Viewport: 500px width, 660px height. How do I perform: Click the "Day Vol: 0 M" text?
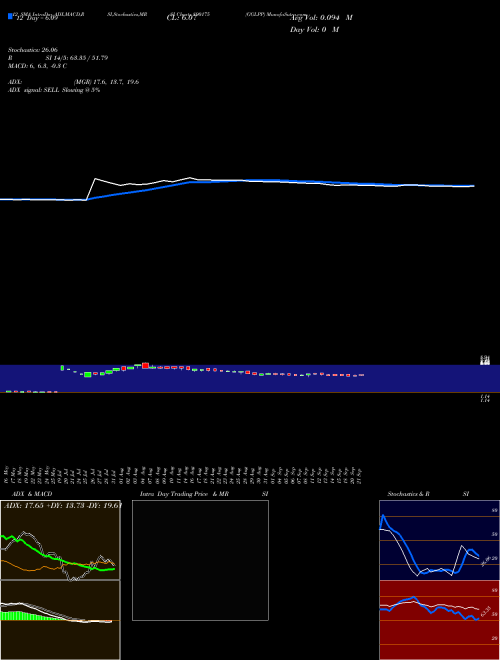point(314,30)
